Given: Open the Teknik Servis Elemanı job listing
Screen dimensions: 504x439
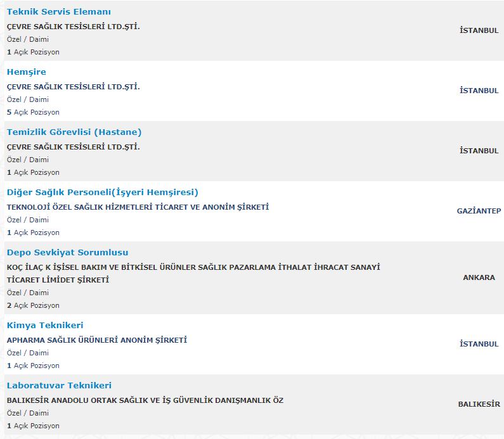Looking at the screenshot, I should point(59,12).
